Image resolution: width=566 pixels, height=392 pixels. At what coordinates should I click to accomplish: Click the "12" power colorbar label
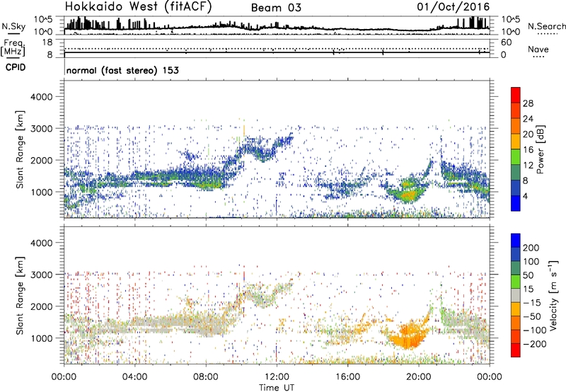click(x=528, y=166)
